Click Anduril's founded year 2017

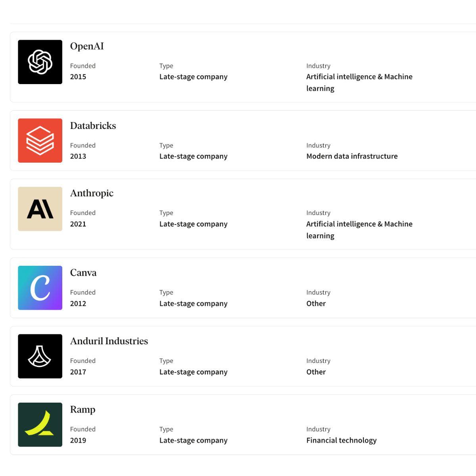(x=78, y=372)
